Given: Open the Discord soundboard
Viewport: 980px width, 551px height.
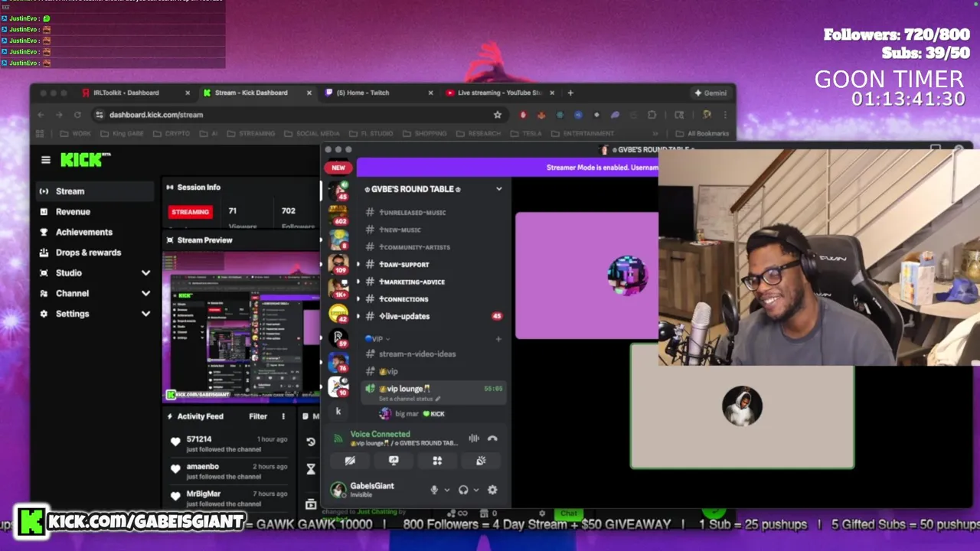Looking at the screenshot, I should pos(481,461).
